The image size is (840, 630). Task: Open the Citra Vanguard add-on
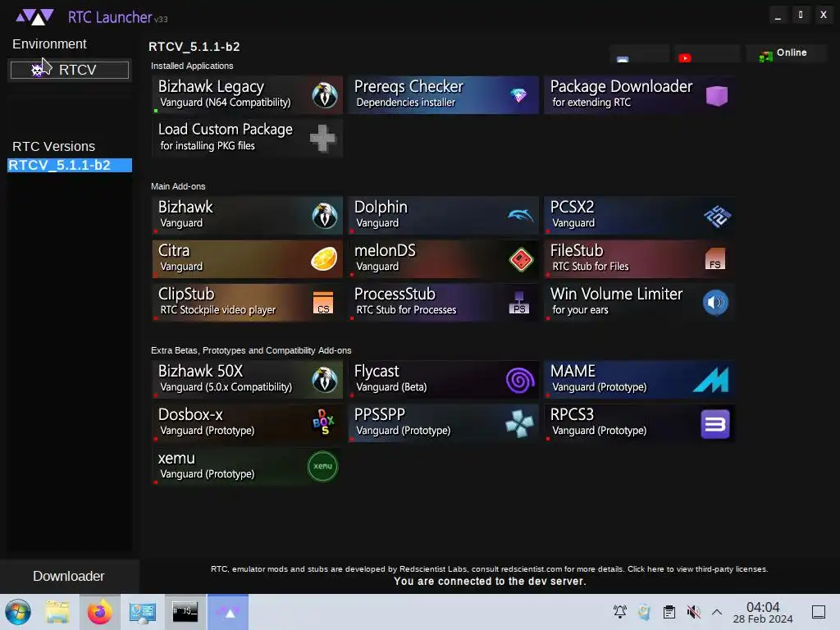(247, 258)
